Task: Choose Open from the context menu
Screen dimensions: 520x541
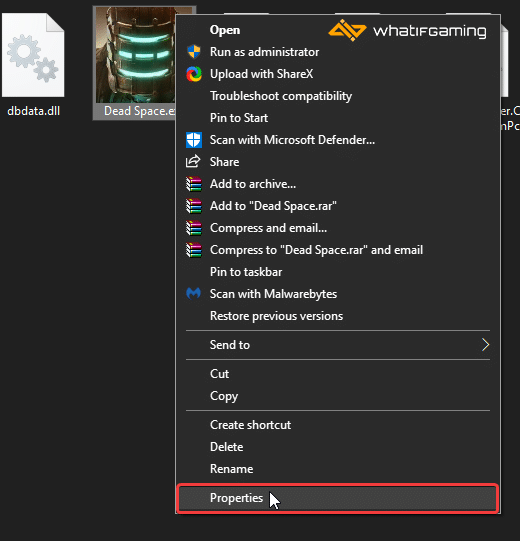Action: 338,30
